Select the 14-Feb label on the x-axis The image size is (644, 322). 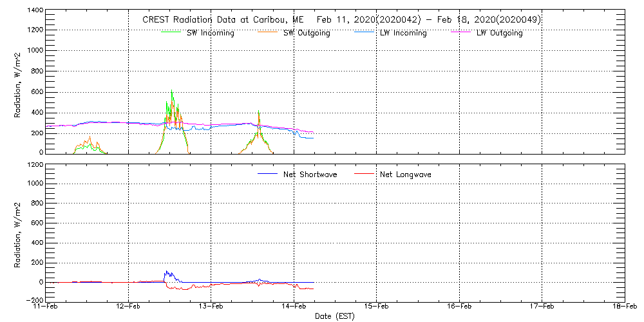294,308
